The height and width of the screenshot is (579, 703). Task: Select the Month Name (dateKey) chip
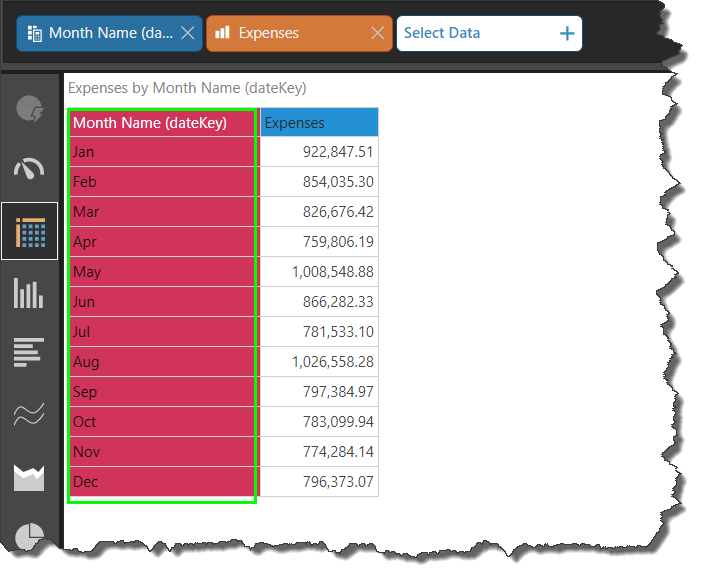coord(100,33)
